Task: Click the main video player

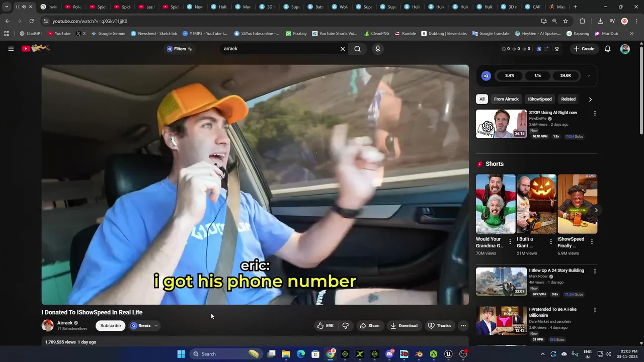Action: coord(255,185)
